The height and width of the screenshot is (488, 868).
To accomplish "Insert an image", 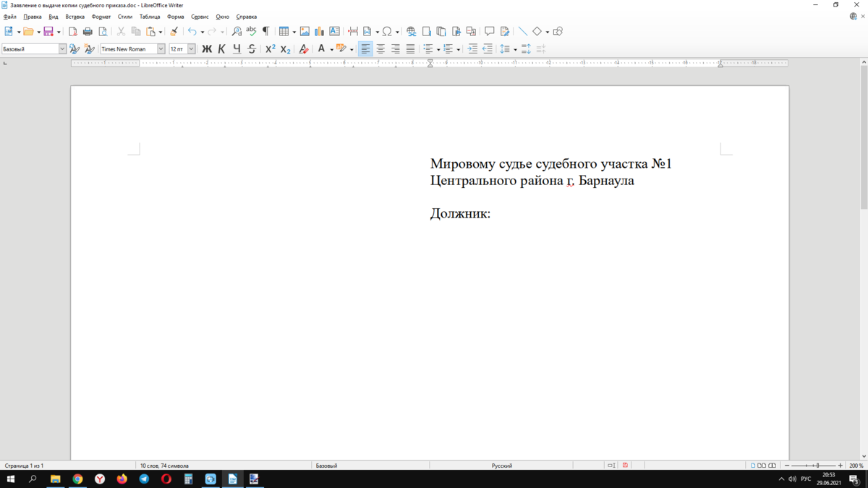I will click(x=305, y=32).
